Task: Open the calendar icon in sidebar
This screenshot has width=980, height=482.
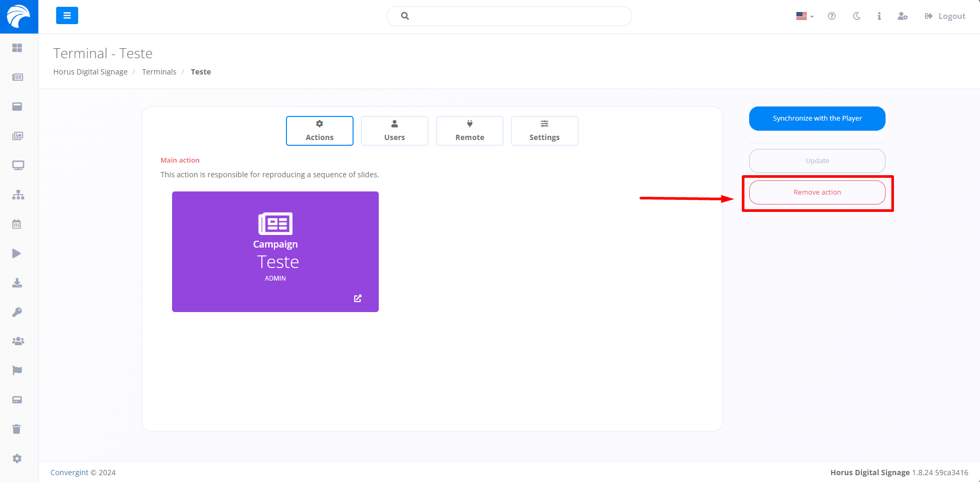Action: 17,224
